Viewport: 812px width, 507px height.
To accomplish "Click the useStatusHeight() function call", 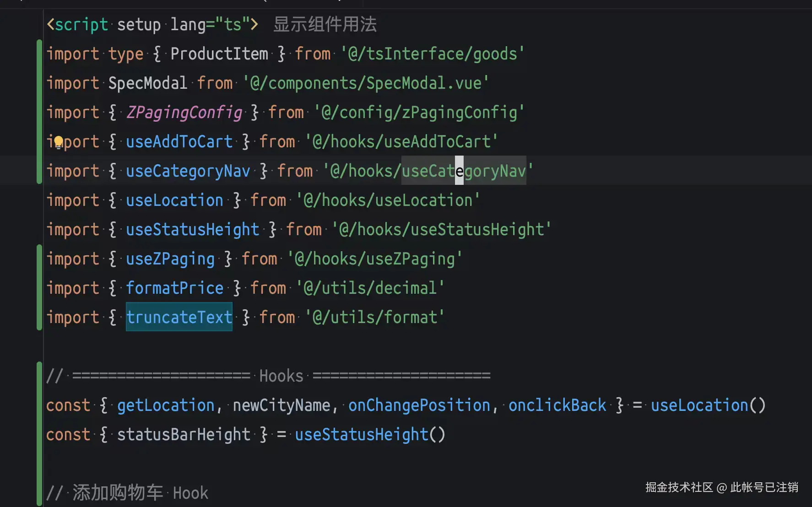I will point(370,435).
